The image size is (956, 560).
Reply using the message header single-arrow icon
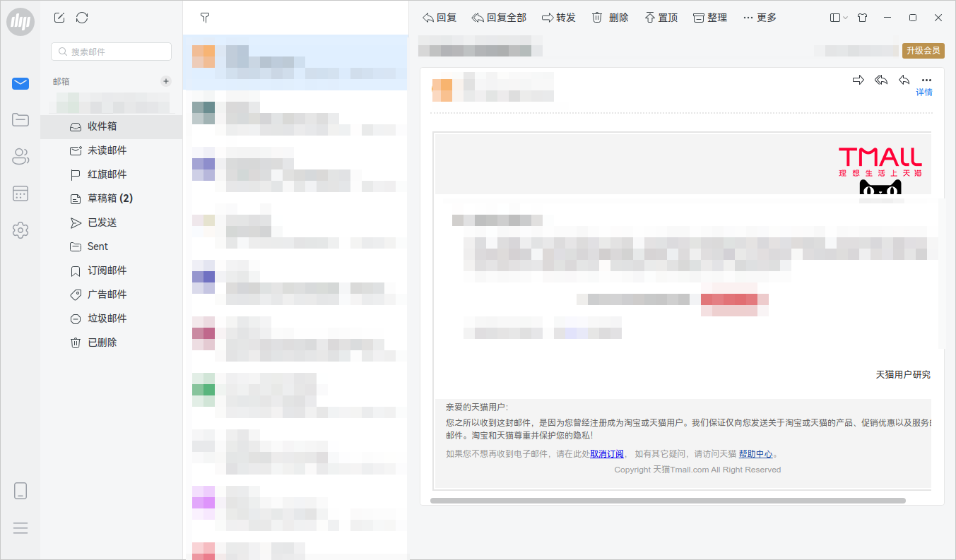[904, 80]
